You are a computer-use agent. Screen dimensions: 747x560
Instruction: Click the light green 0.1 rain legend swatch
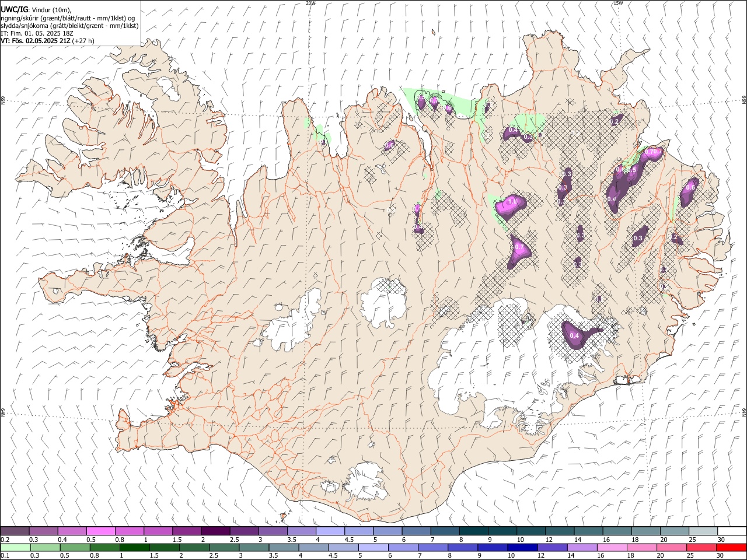point(15,547)
